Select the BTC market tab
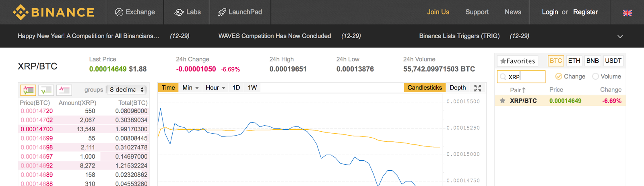The width and height of the screenshot is (644, 186). 556,61
